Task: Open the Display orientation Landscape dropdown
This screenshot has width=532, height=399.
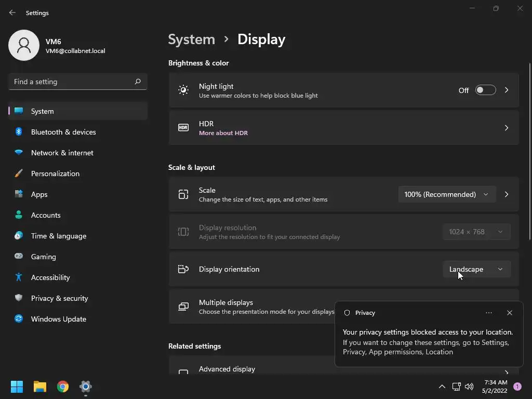Action: pyautogui.click(x=476, y=269)
